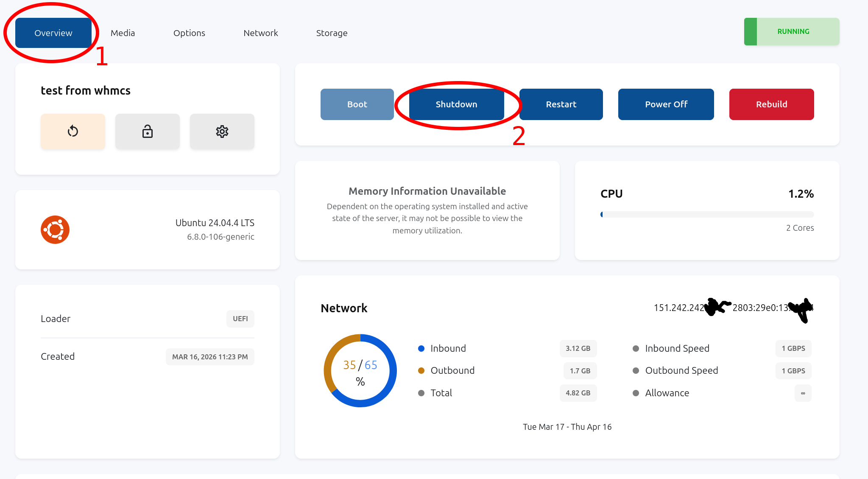Open the Options tab
Image resolution: width=868 pixels, height=479 pixels.
[x=189, y=33]
